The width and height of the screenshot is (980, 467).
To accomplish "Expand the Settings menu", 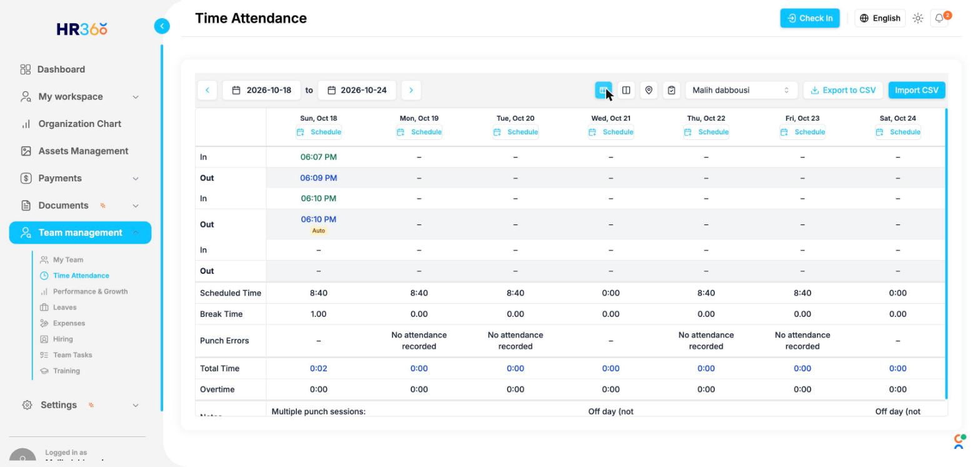I will pyautogui.click(x=80, y=405).
